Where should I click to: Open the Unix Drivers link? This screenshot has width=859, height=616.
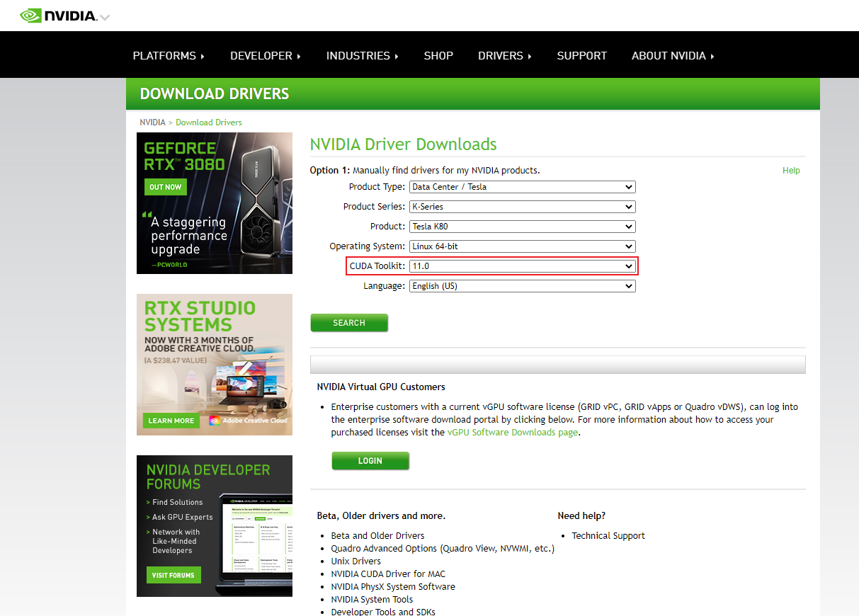tap(356, 561)
